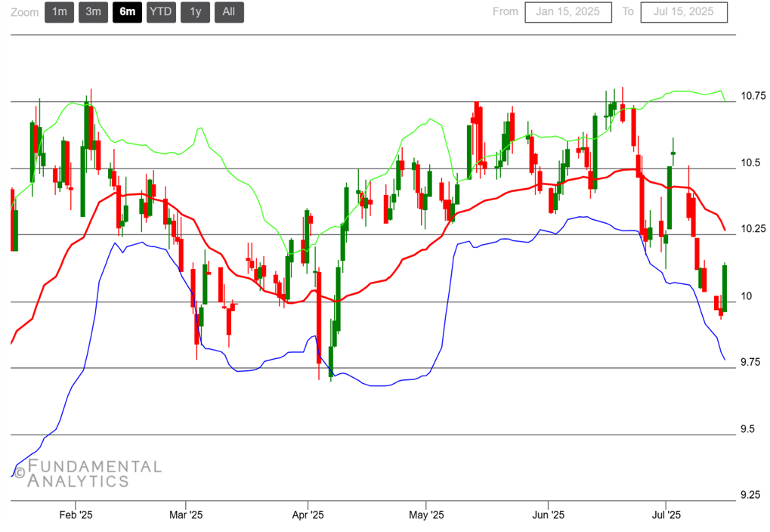Click the 10.75 price axis label
This screenshot has height=532, width=770.
[x=753, y=96]
